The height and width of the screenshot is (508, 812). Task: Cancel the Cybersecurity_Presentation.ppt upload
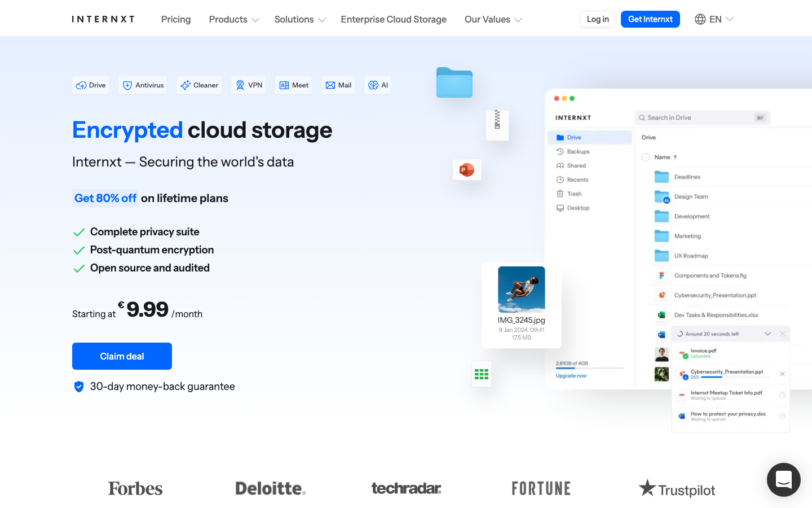coord(782,374)
